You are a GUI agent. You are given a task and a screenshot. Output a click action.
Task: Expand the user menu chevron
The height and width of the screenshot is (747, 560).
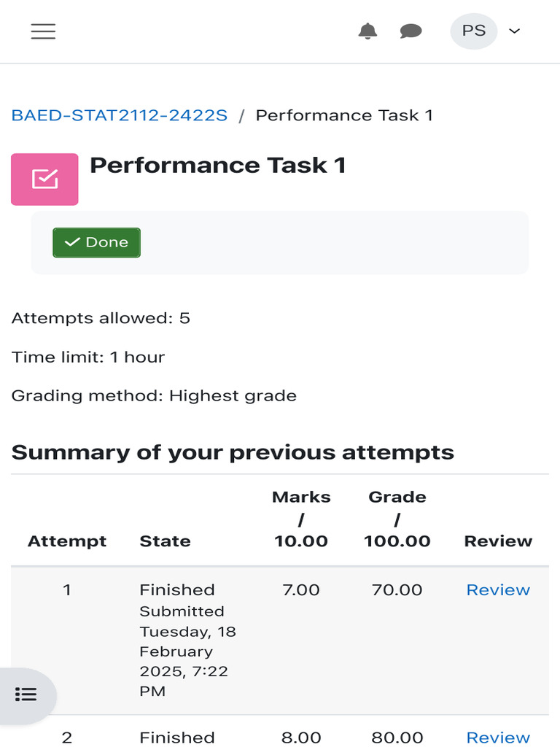514,31
